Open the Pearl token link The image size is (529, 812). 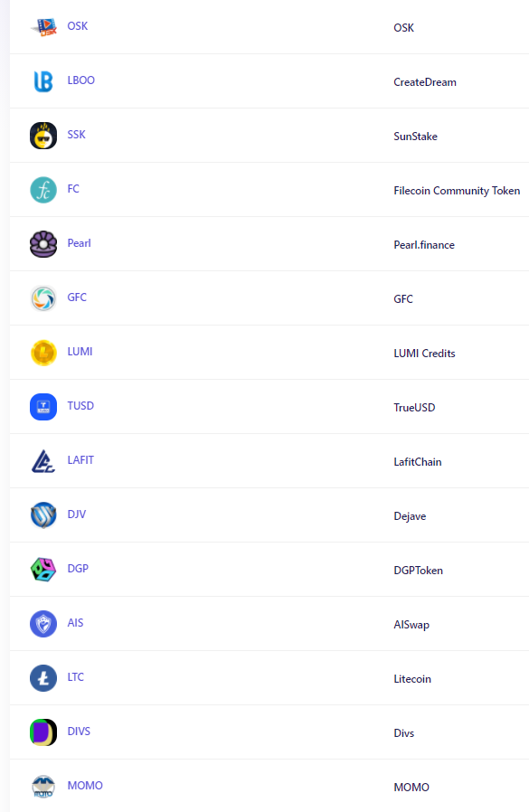pyautogui.click(x=79, y=243)
